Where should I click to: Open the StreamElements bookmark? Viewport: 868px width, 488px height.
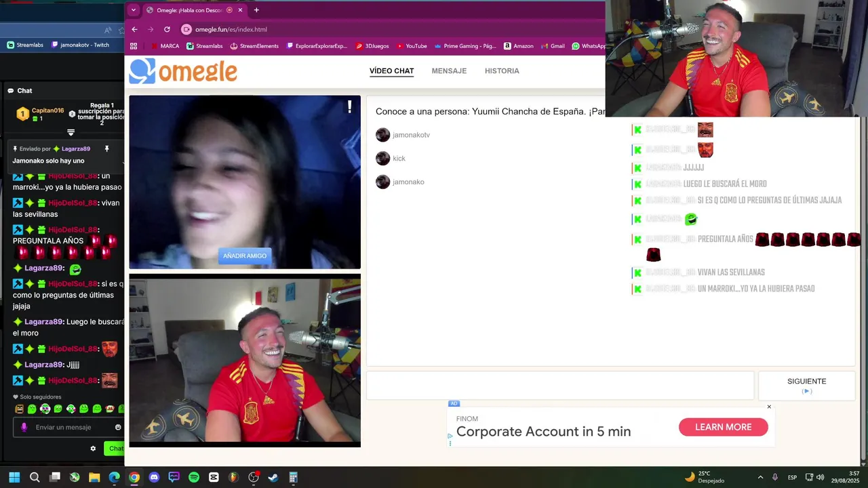coord(254,46)
